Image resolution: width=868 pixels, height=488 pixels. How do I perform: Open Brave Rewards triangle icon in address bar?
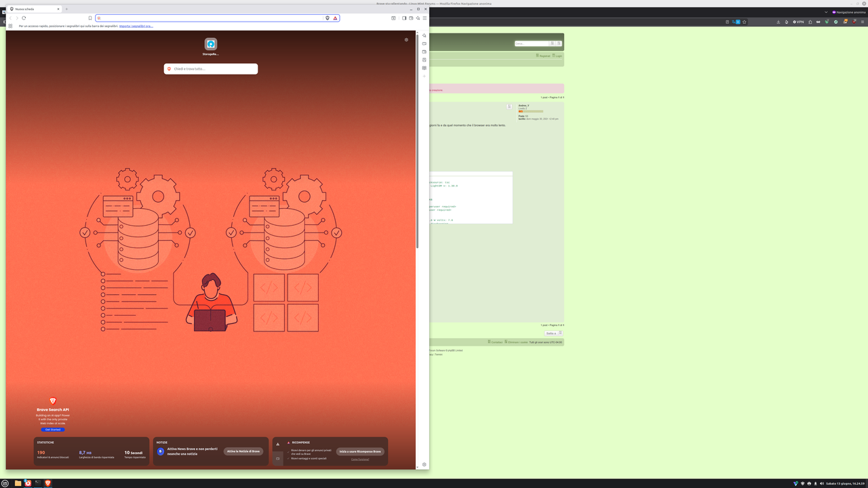335,18
